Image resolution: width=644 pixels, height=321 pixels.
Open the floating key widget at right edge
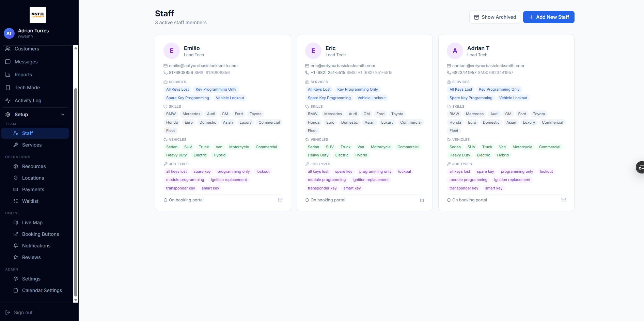(x=640, y=167)
